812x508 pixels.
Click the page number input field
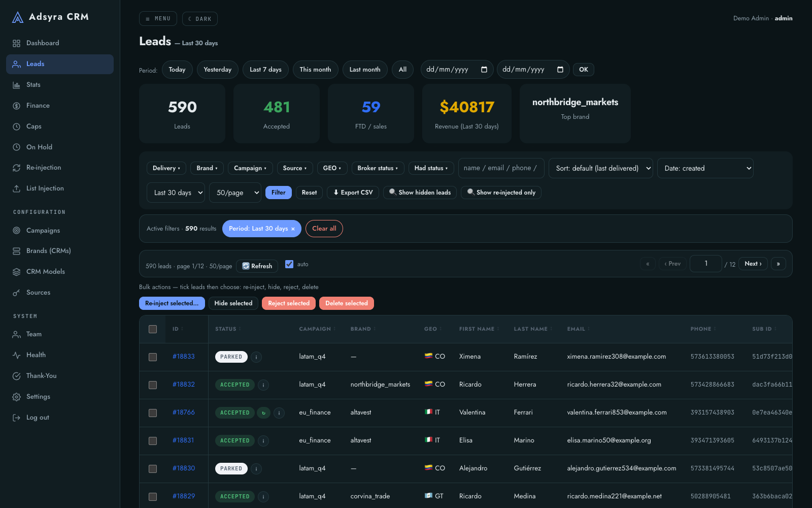click(x=706, y=264)
